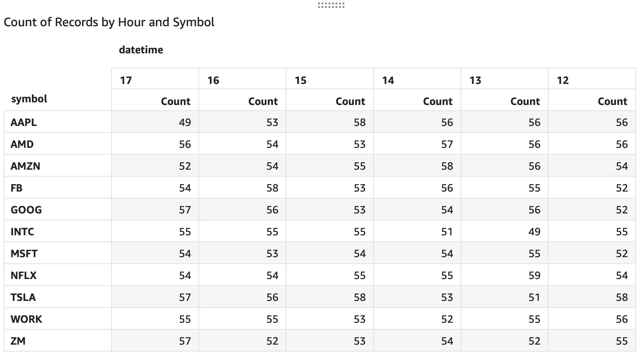
Task: Select the AMZN row header
Action: [25, 166]
